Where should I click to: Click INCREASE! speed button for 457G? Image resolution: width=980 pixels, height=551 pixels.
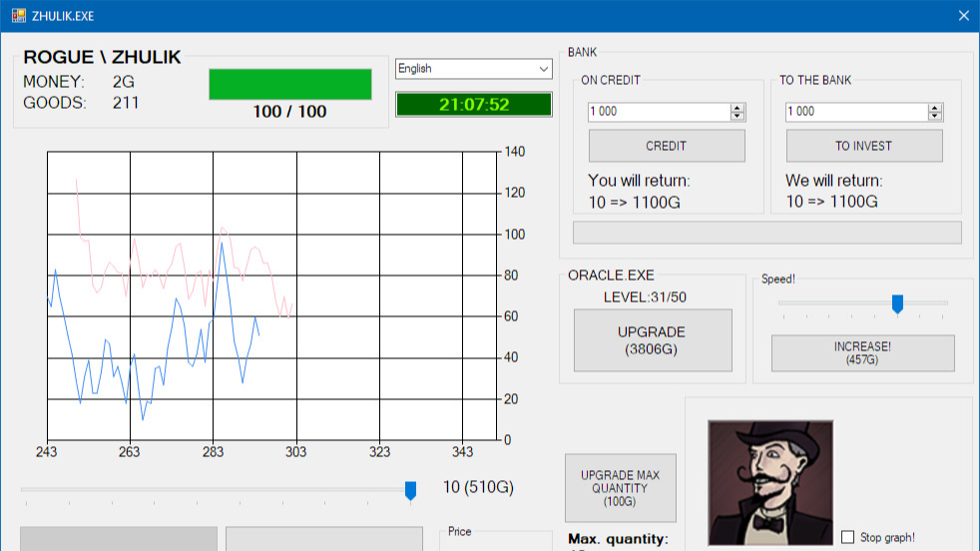click(x=862, y=353)
